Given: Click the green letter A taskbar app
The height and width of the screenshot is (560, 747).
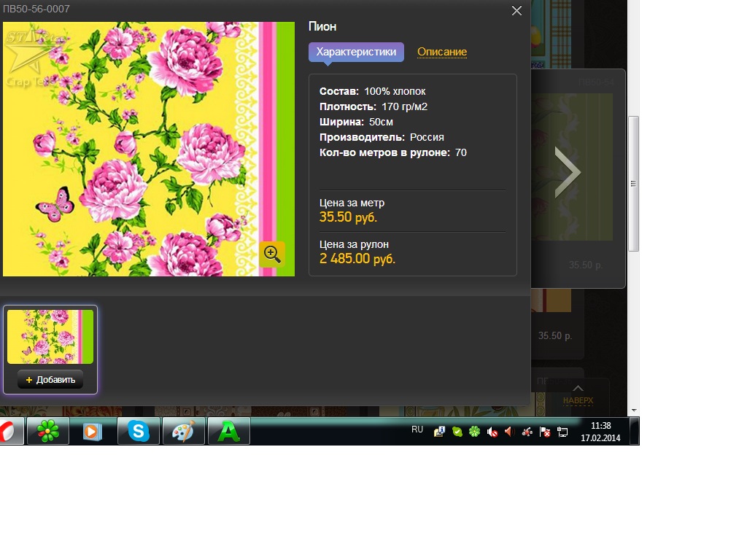Looking at the screenshot, I should click(229, 431).
